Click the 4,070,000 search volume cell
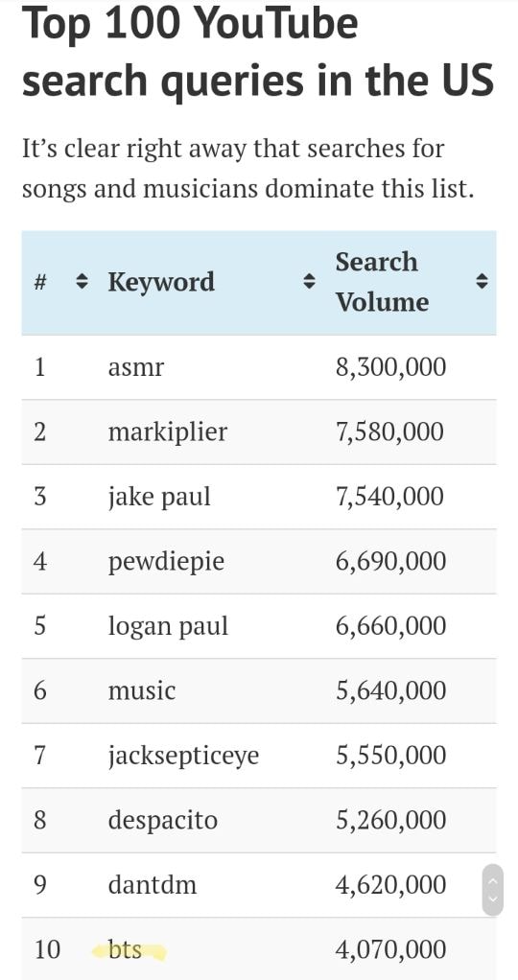518x980 pixels. (x=391, y=950)
